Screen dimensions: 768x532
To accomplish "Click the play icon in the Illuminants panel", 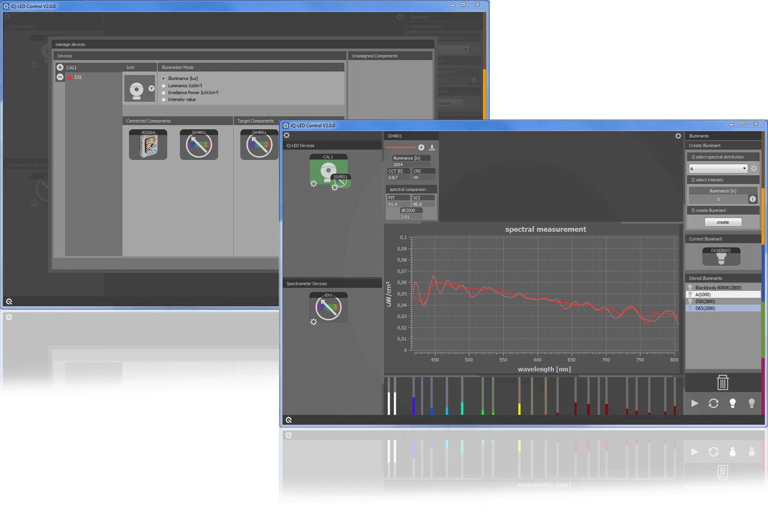I will click(694, 403).
